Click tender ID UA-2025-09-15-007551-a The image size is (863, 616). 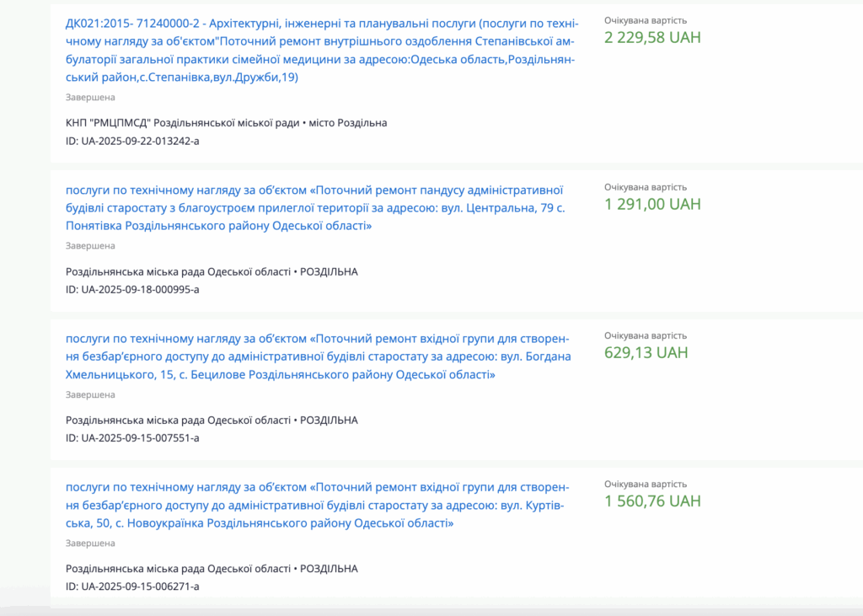(132, 438)
